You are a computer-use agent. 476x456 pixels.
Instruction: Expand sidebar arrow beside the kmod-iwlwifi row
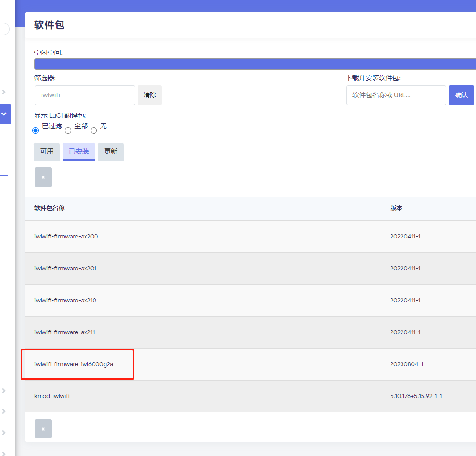(x=4, y=391)
